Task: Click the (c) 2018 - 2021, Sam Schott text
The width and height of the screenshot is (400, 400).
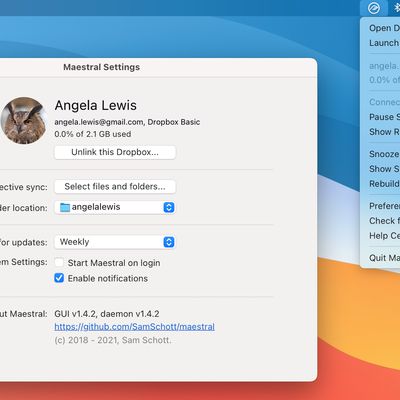Action: tap(113, 340)
